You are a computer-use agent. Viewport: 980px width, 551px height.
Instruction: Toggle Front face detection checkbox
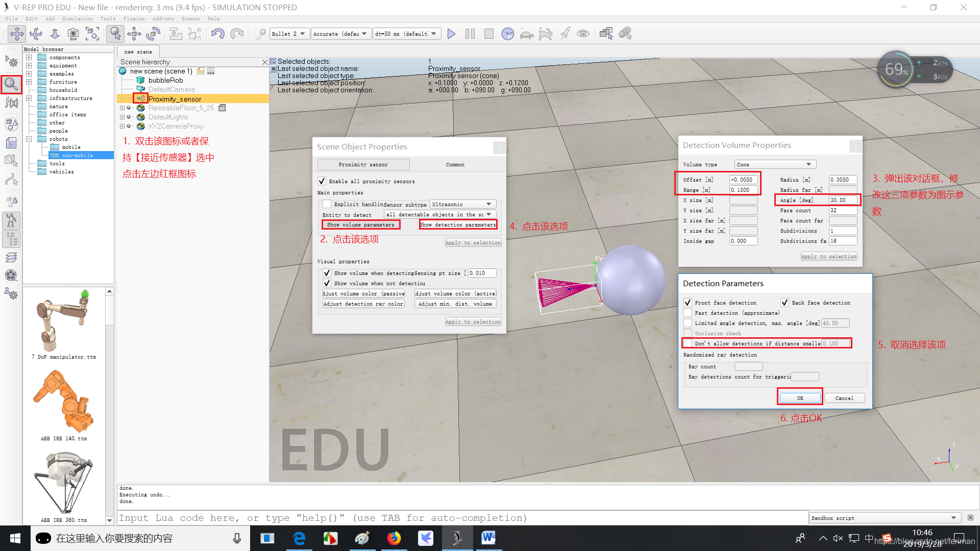688,302
